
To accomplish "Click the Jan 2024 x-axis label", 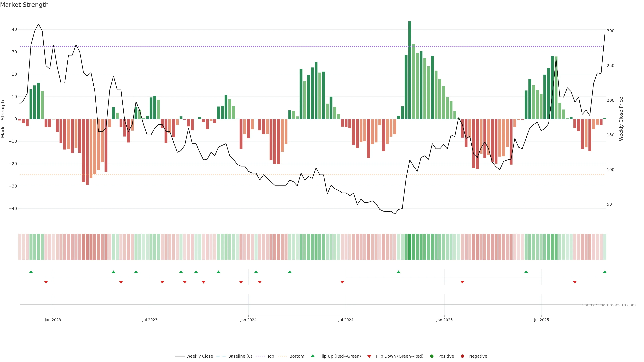I will (x=248, y=320).
